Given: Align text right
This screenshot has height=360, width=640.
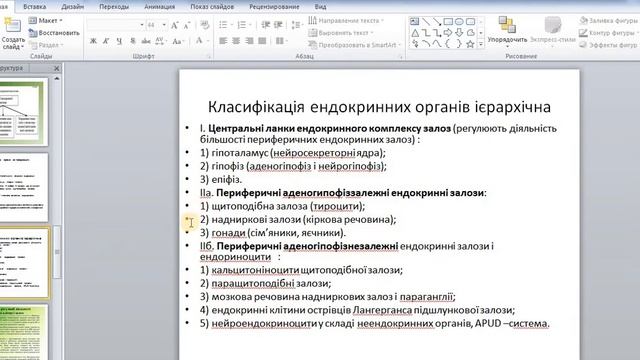Looking at the screenshot, I should point(249,41).
